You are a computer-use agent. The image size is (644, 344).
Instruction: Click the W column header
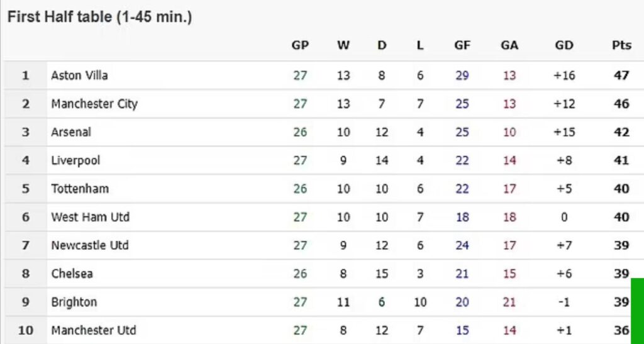pyautogui.click(x=343, y=45)
